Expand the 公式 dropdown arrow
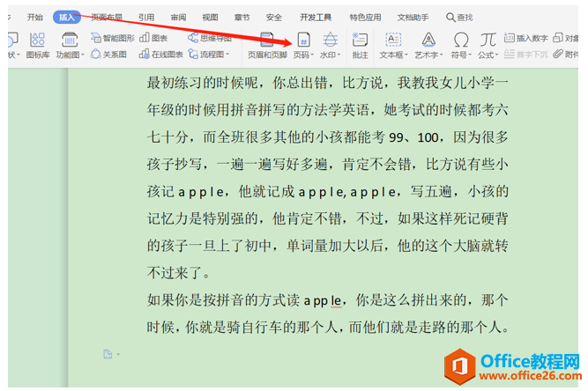The image size is (588, 391). point(496,55)
